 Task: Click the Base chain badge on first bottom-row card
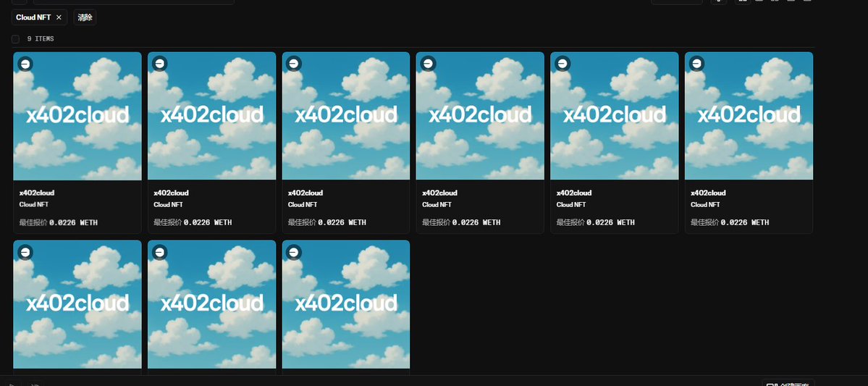[x=25, y=253]
